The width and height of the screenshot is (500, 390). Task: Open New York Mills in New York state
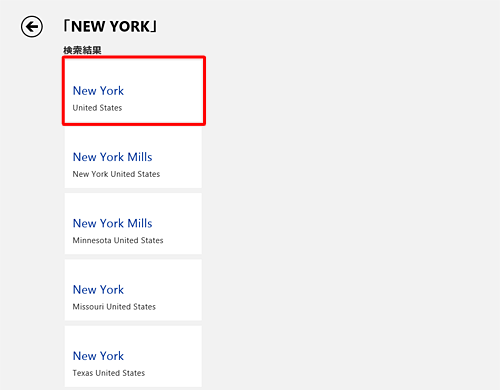[133, 158]
